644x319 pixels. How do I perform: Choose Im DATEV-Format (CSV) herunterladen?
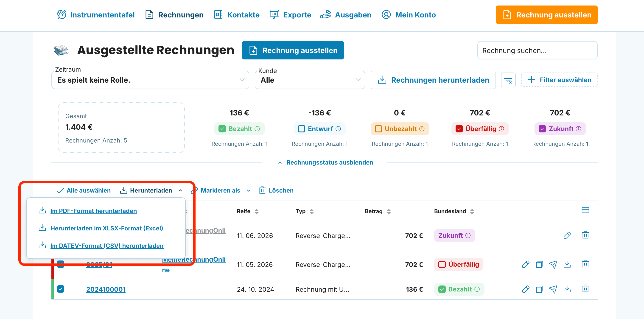click(x=107, y=246)
